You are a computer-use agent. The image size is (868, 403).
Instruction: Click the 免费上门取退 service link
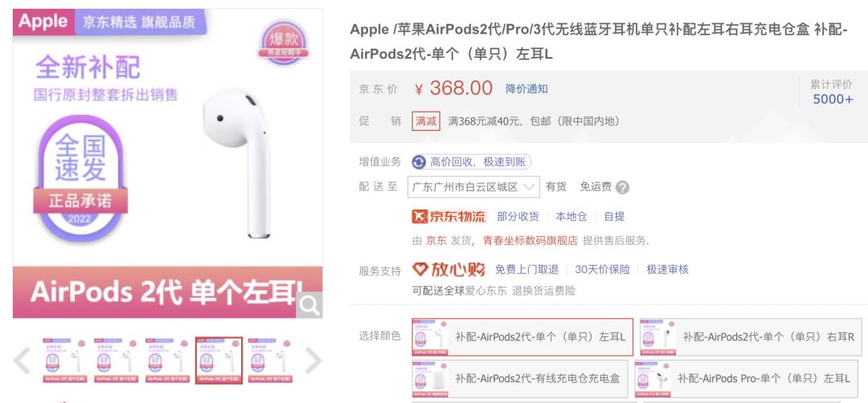pyautogui.click(x=526, y=270)
